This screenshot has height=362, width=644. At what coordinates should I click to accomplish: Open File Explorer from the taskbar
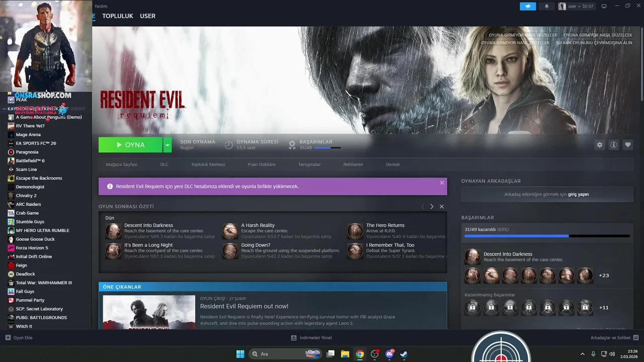pyautogui.click(x=345, y=354)
